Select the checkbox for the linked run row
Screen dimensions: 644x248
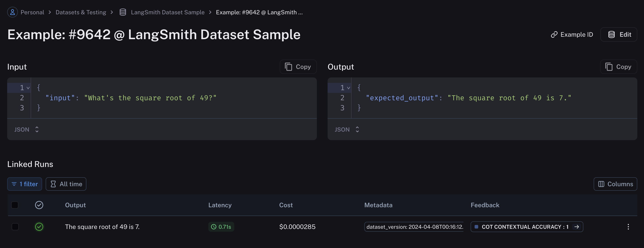(x=15, y=227)
